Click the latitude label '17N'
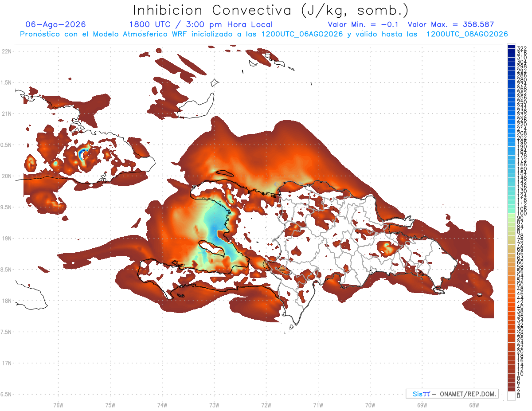532x411 pixels. [6, 363]
